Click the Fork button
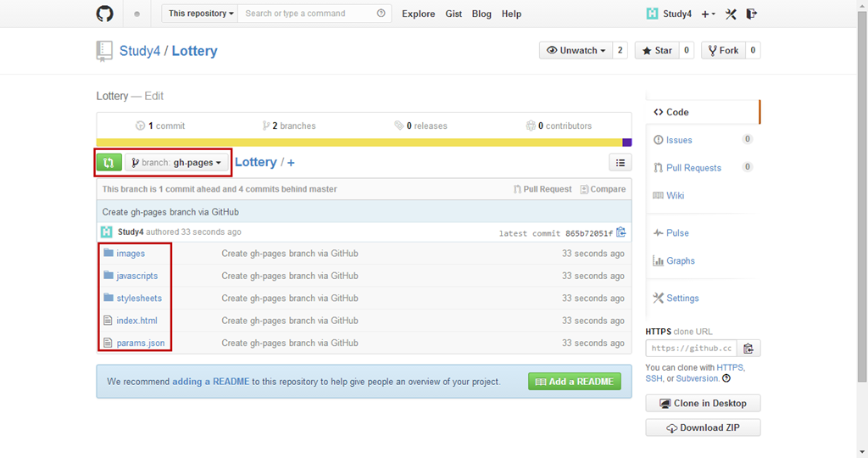The height and width of the screenshot is (458, 868). pyautogui.click(x=723, y=50)
